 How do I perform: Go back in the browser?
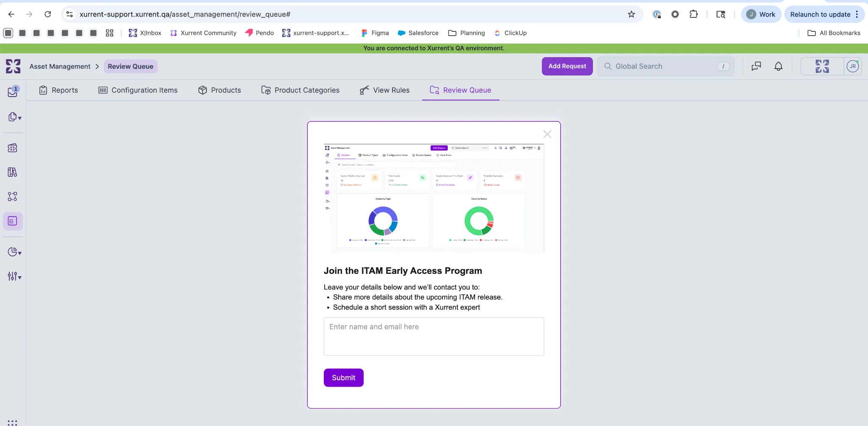(11, 14)
